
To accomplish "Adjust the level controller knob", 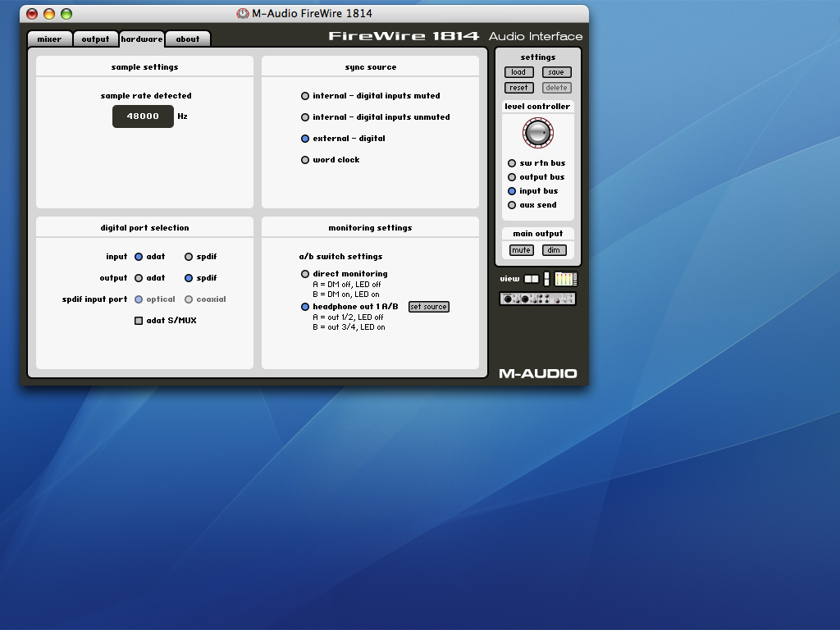I will click(x=537, y=133).
